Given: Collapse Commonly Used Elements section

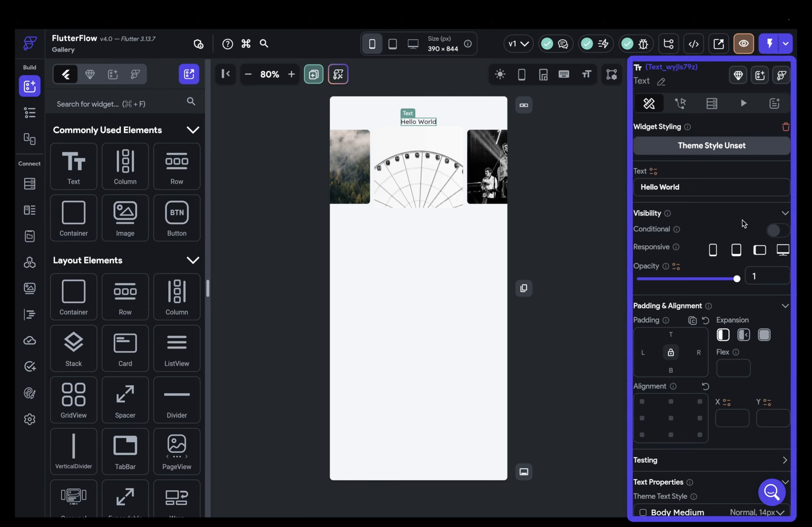Looking at the screenshot, I should coord(193,130).
